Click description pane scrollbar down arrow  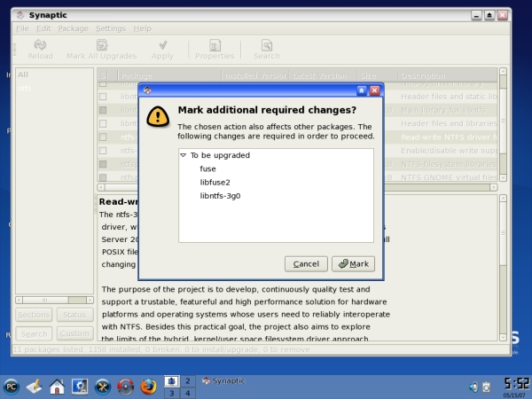coord(503,337)
